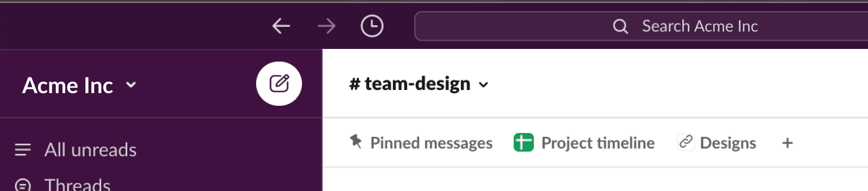Viewport: 868px width, 191px height.
Task: Add a bookmark with the plus button
Action: point(787,143)
